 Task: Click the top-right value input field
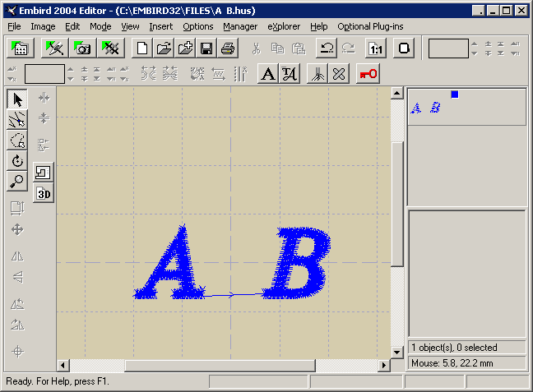point(448,48)
